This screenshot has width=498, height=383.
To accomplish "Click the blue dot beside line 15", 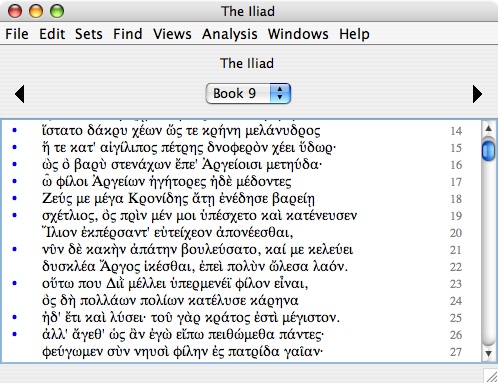I will point(14,147).
